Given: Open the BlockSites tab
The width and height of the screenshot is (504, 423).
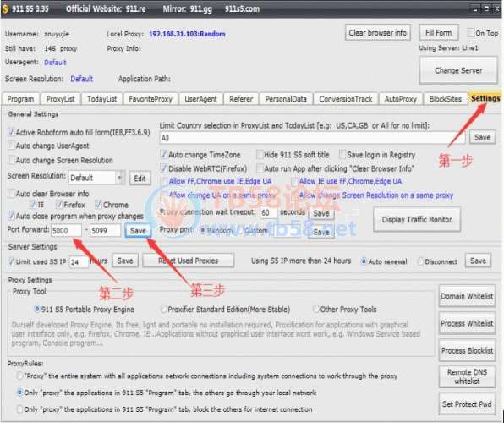Looking at the screenshot, I should point(445,99).
